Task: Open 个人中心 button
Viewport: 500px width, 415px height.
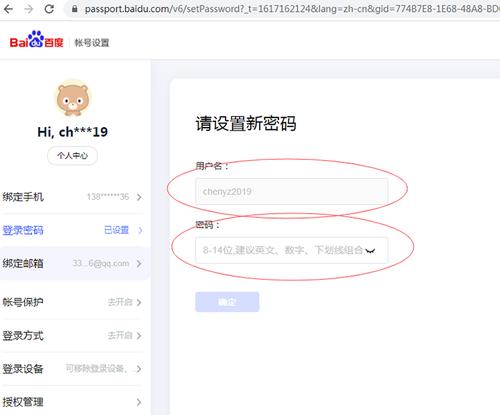Action: point(72,155)
